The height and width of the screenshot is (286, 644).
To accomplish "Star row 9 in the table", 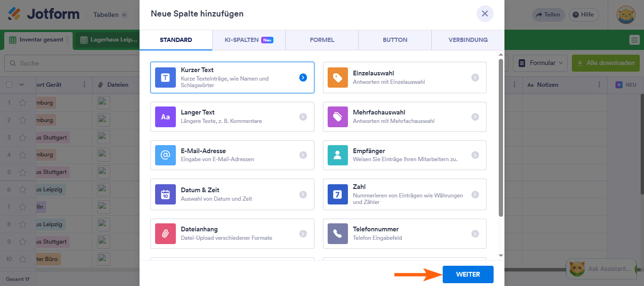I will point(23,242).
